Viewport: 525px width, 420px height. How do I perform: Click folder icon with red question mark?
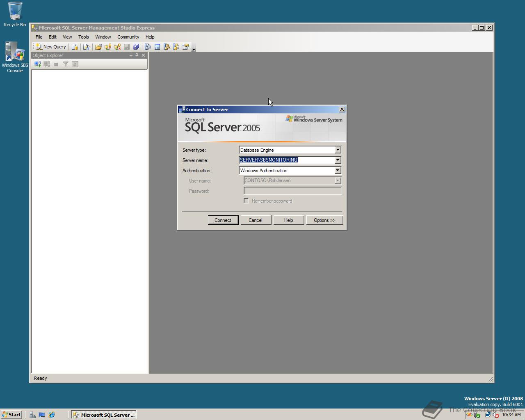[108, 47]
